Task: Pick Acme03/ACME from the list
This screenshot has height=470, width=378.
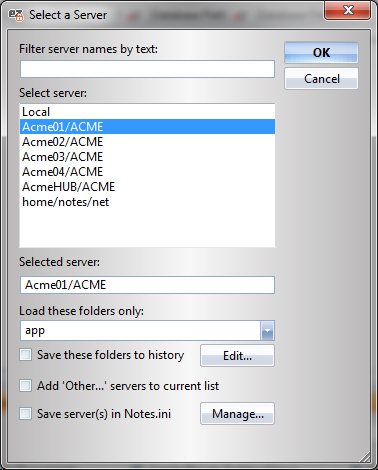Action: pos(147,157)
